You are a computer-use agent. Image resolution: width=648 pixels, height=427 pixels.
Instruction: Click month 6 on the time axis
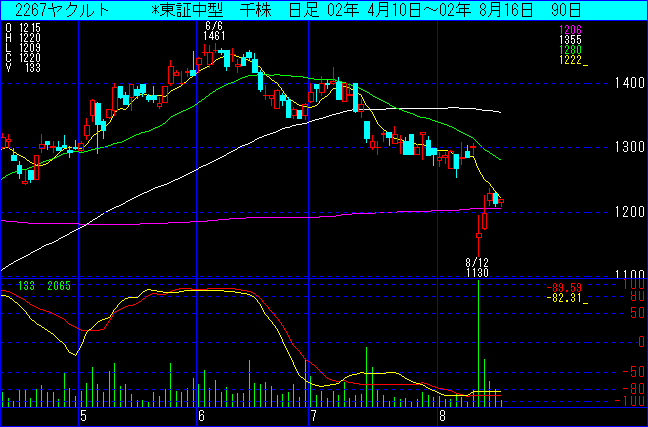(x=201, y=416)
